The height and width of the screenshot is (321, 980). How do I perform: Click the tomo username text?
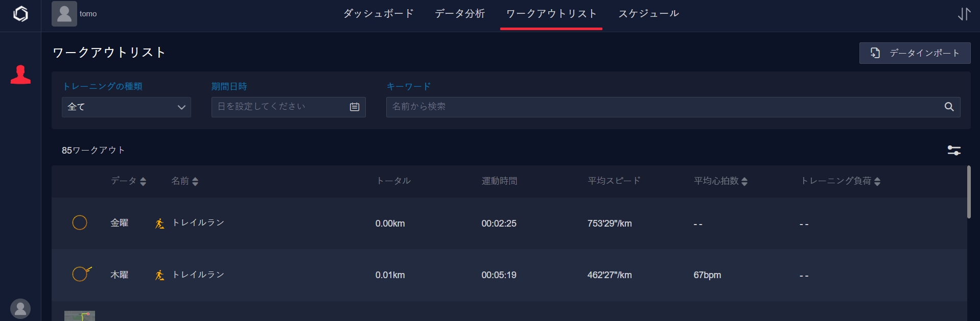tap(88, 14)
